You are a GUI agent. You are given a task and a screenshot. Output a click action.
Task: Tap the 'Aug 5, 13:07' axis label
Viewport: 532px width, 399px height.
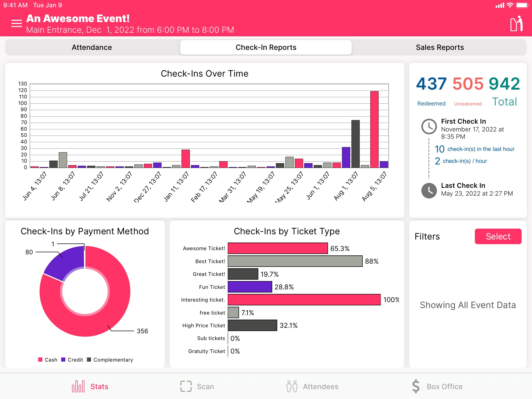374,186
